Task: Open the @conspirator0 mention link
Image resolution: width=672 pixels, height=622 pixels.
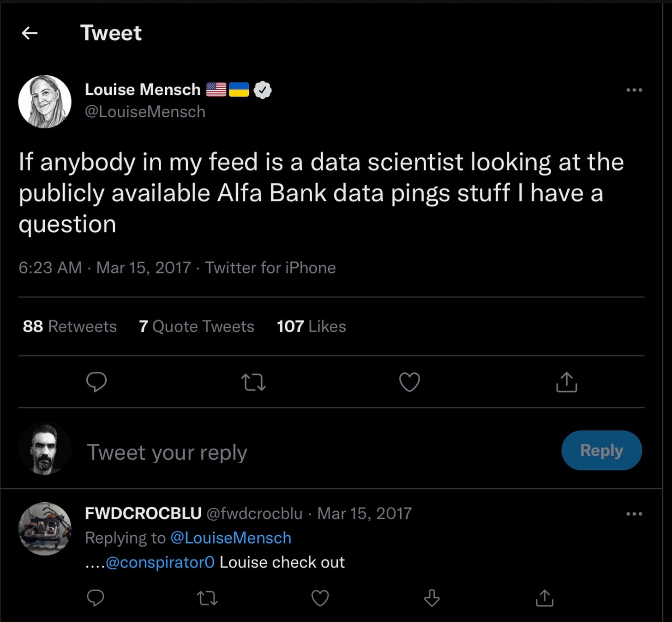Action: click(160, 562)
